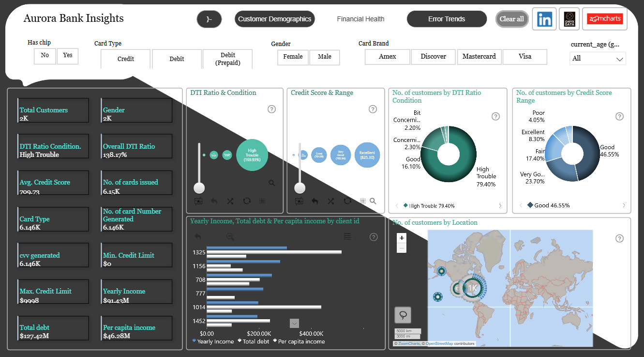This screenshot has height=357, width=644.
Task: Open help for DTI Ratio & Condition chart
Action: [271, 109]
